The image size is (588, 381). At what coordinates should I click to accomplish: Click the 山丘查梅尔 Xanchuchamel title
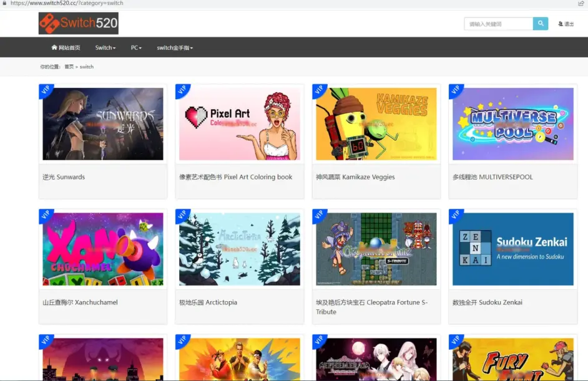(80, 302)
